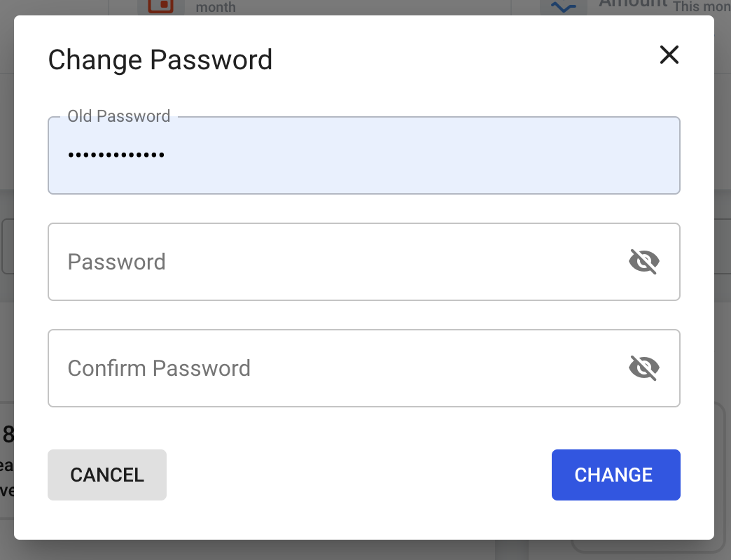Focus the Old Password input field

pyautogui.click(x=364, y=155)
